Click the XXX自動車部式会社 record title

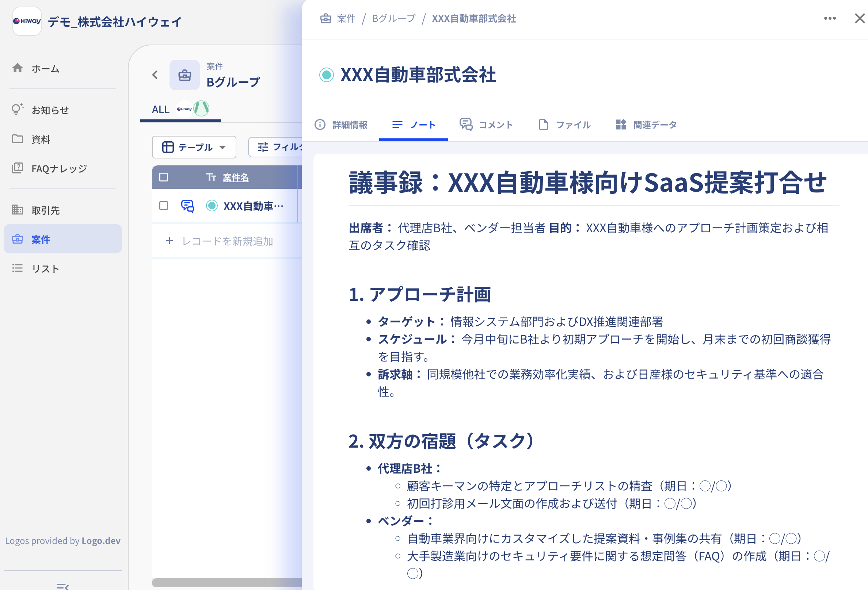click(418, 75)
